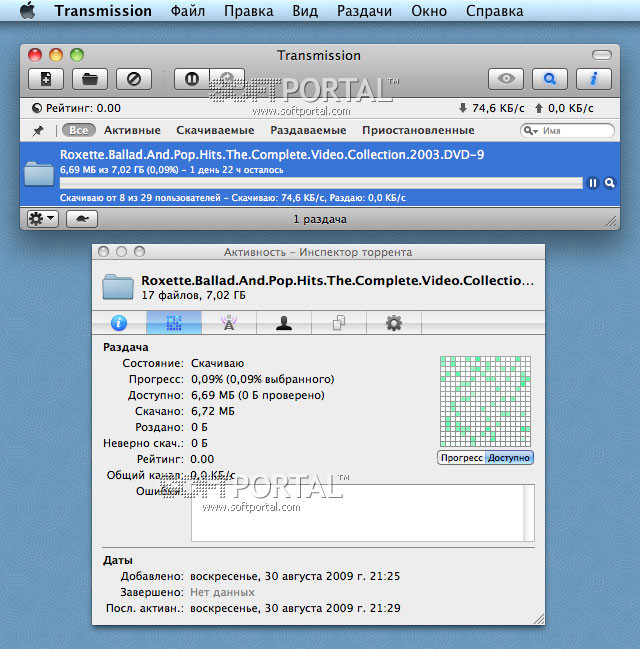
Task: Open the Options gear inspector tab
Action: [x=394, y=322]
